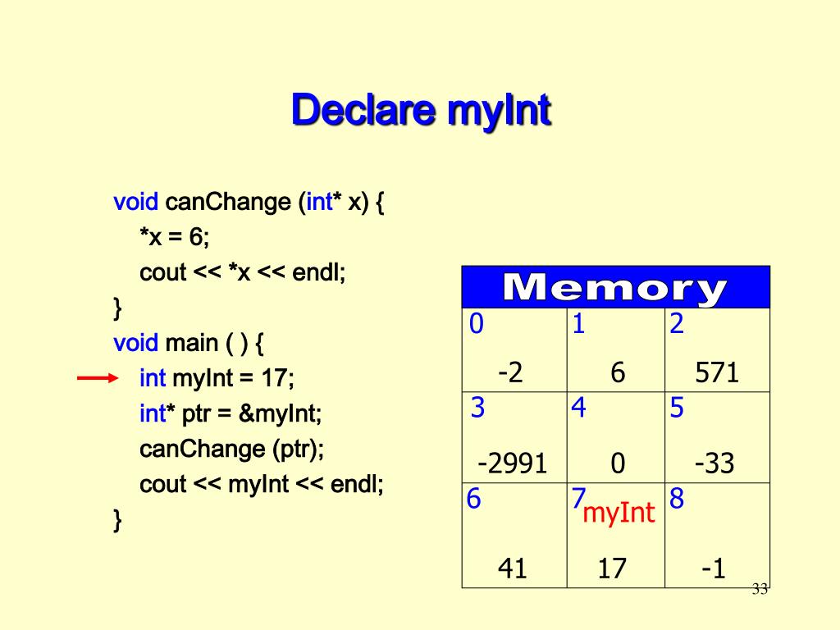The width and height of the screenshot is (840, 630).
Task: Click the line 'int* ptr = &myInt;'
Action: pos(231,413)
